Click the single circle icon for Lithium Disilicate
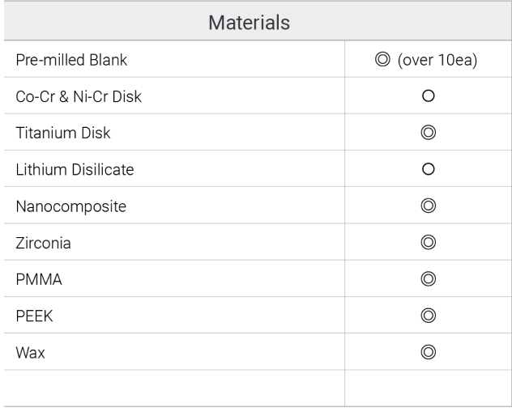The image size is (512, 420). [428, 169]
